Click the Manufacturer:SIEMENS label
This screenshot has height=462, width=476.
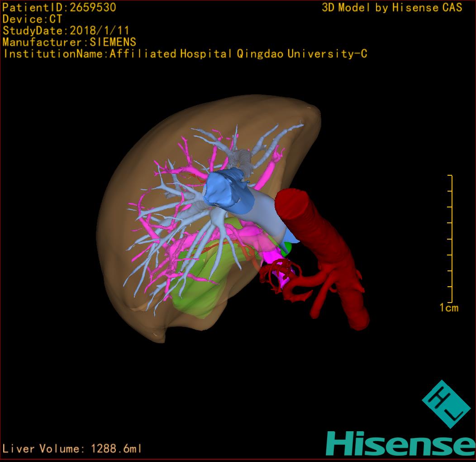click(69, 42)
